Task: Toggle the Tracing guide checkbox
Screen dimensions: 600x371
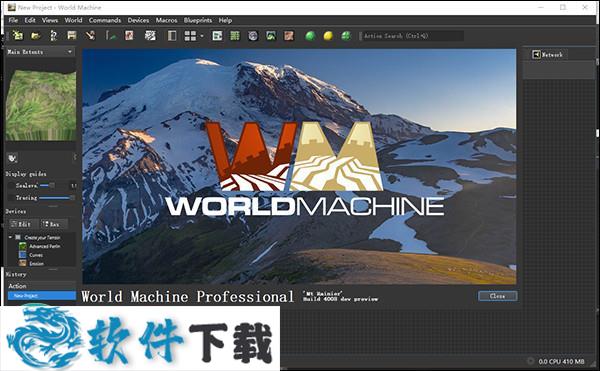Action: [x=11, y=198]
